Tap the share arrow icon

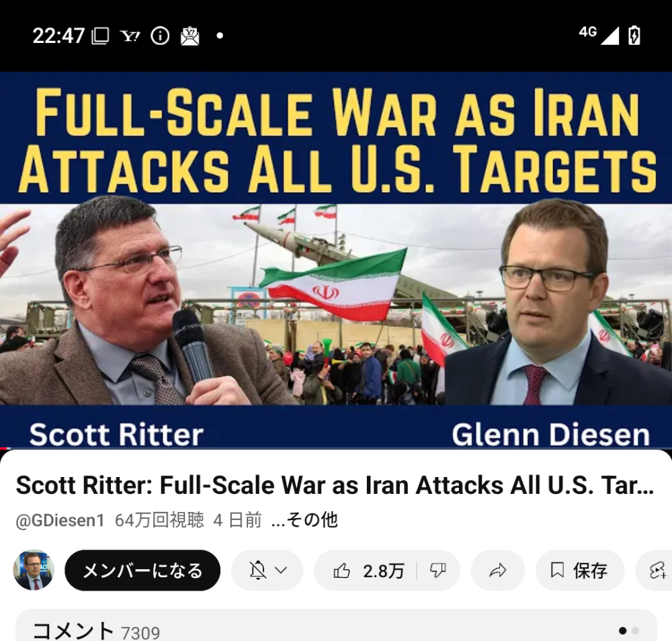[x=497, y=570]
